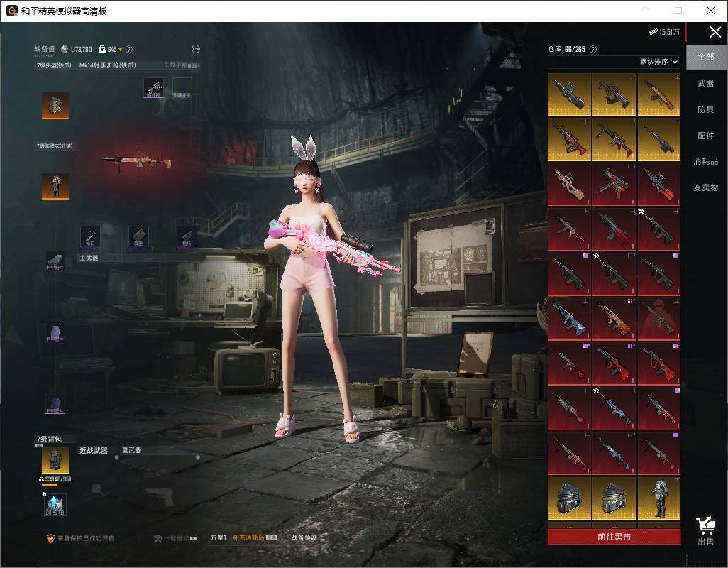Select the gold helmet with blue visor

(x=569, y=499)
